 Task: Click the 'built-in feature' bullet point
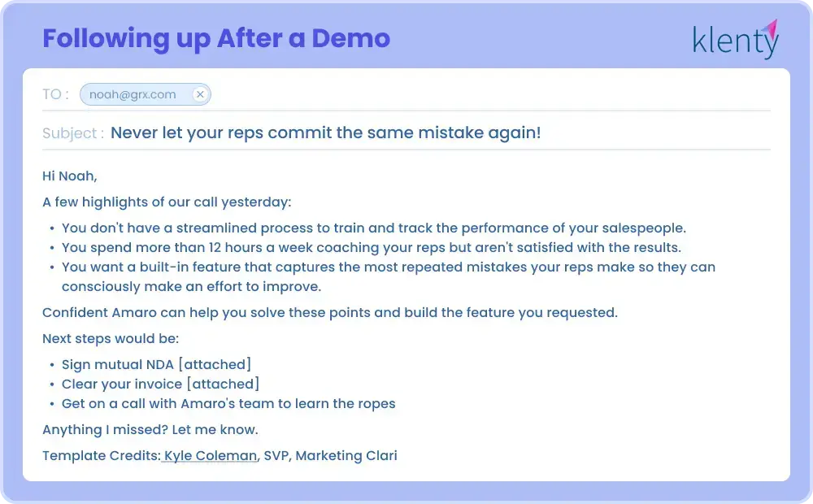(388, 267)
